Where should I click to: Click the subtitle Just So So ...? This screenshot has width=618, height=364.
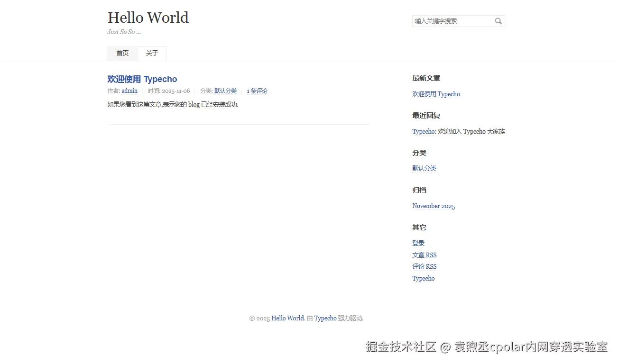coord(124,32)
